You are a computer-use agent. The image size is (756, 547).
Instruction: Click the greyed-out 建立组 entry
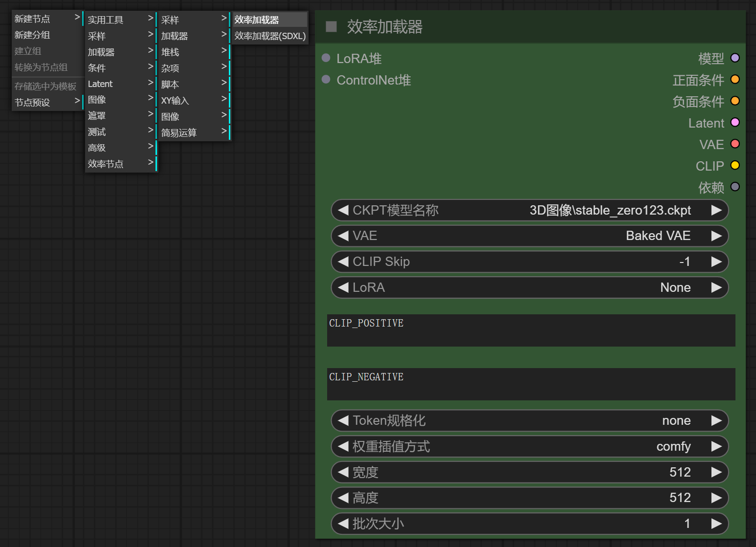47,51
